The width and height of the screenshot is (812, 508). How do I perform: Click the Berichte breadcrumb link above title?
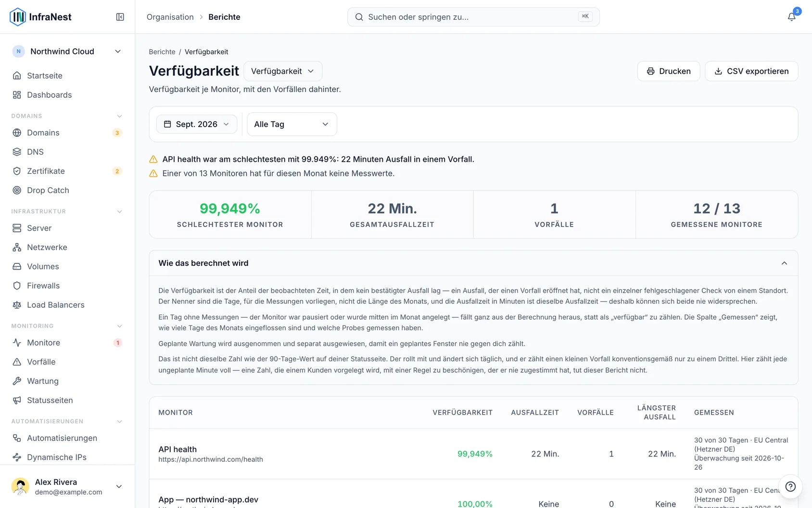pyautogui.click(x=162, y=52)
